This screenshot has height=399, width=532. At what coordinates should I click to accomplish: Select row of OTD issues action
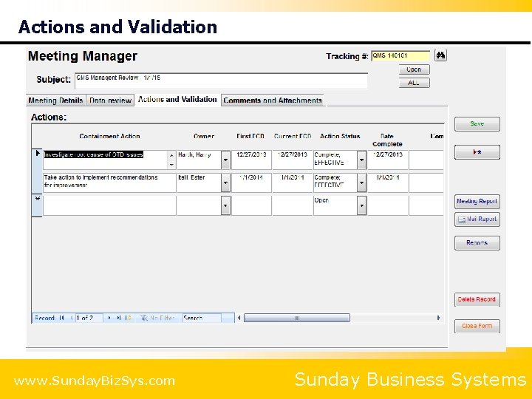point(37,160)
